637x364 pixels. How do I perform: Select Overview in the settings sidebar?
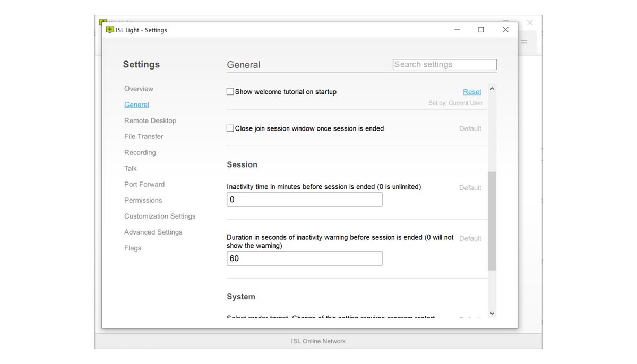[139, 89]
